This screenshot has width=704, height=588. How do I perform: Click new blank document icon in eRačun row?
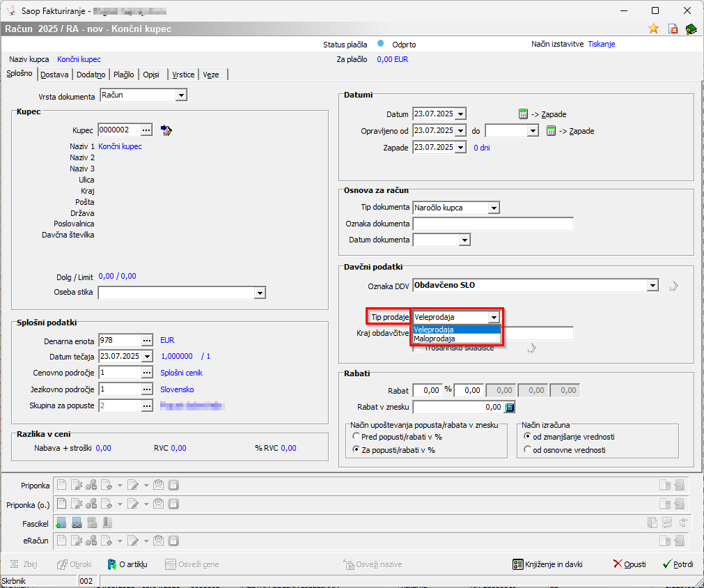(x=61, y=541)
